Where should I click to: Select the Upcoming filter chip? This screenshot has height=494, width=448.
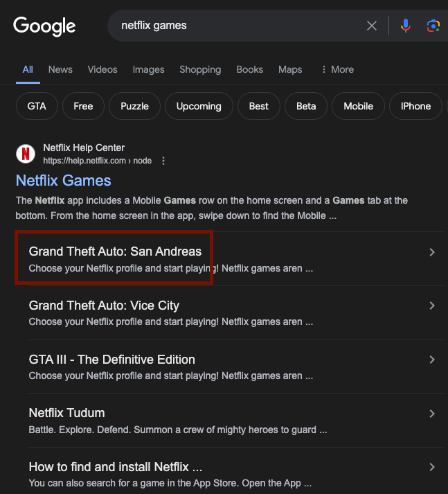199,106
